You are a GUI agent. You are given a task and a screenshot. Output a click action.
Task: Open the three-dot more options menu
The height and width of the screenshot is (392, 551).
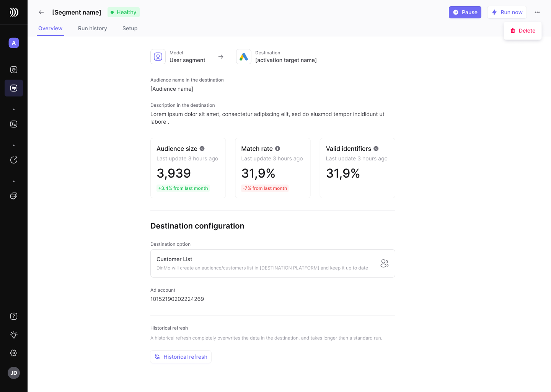(537, 12)
